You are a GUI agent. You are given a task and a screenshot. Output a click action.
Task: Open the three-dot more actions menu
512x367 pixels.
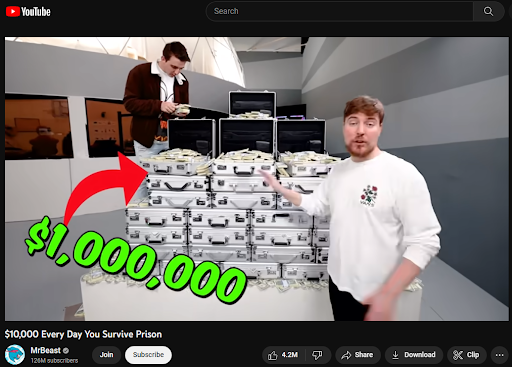point(499,355)
